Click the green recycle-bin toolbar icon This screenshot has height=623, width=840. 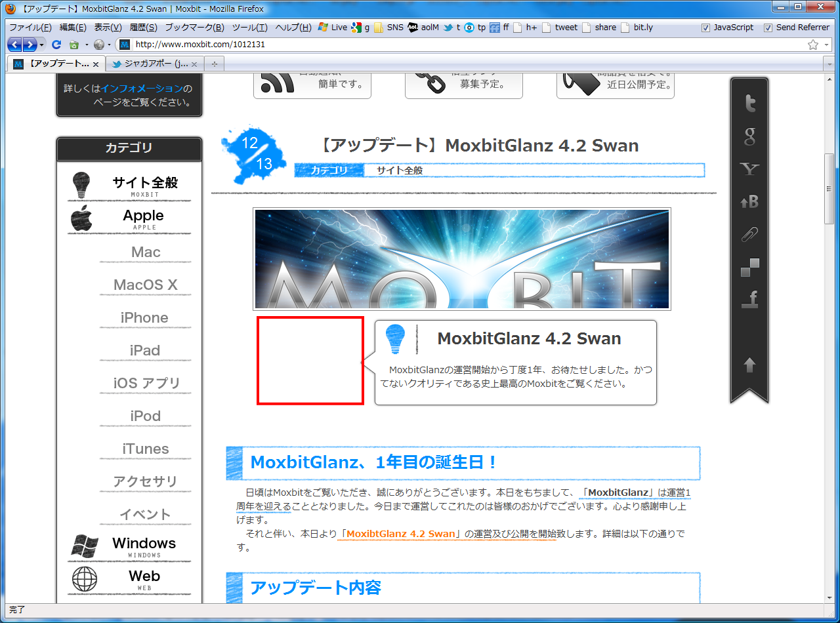[74, 45]
